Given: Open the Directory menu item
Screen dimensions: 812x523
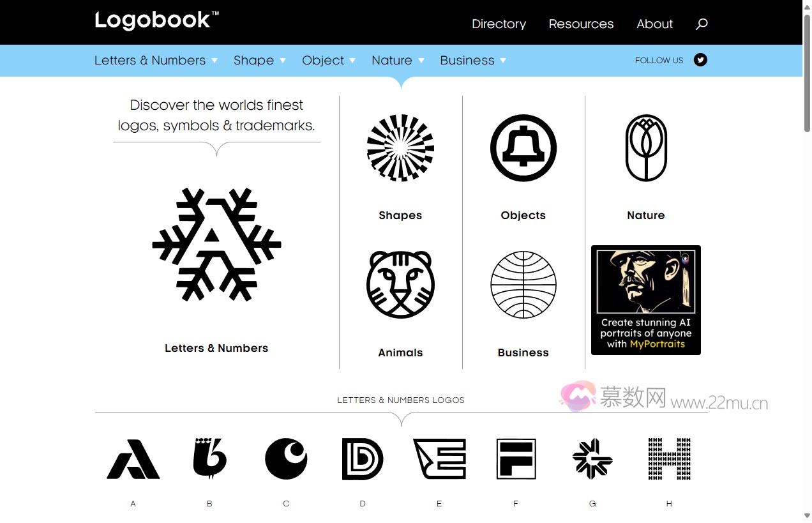Looking at the screenshot, I should [x=499, y=24].
